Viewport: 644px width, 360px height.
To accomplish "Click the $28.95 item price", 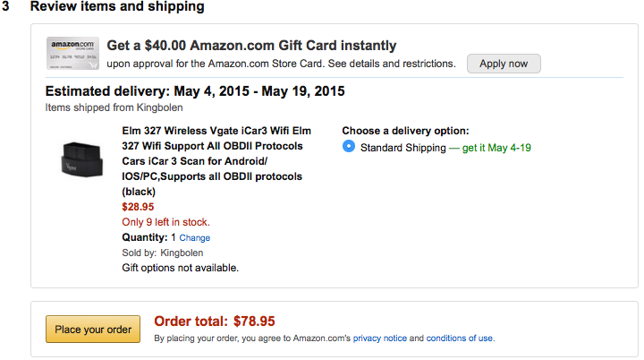I will 137,207.
